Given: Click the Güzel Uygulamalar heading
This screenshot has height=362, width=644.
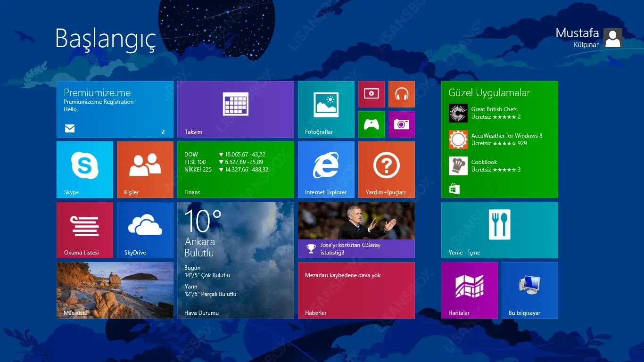Looking at the screenshot, I should pyautogui.click(x=489, y=93).
